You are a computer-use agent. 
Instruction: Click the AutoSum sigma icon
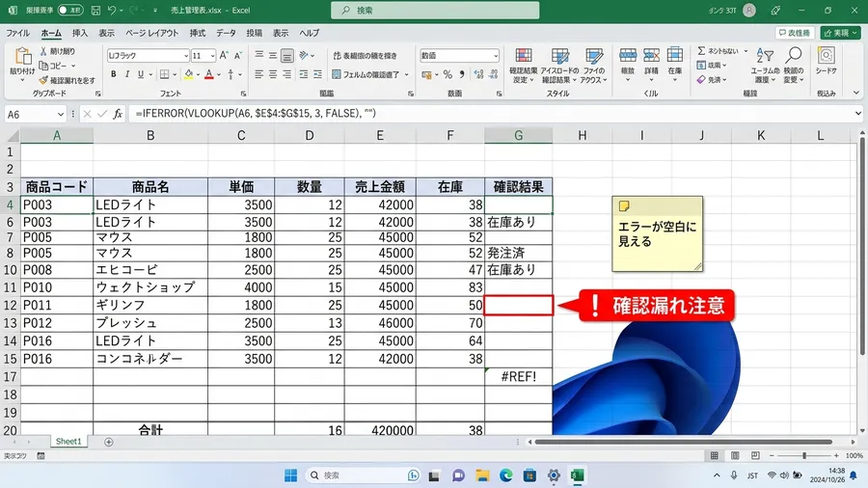(701, 51)
